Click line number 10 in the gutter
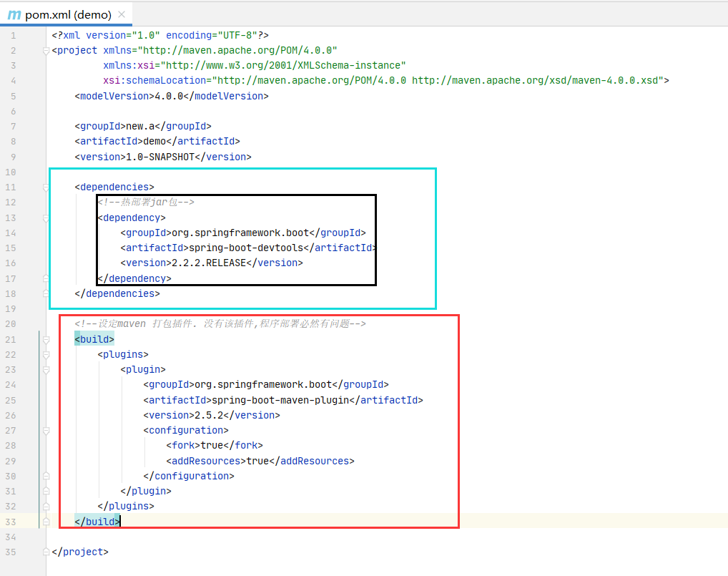 click(11, 172)
